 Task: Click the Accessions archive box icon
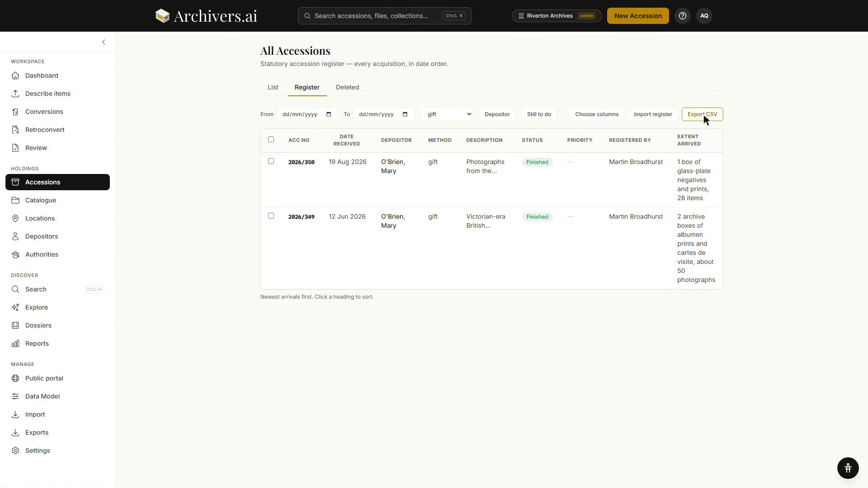point(15,182)
